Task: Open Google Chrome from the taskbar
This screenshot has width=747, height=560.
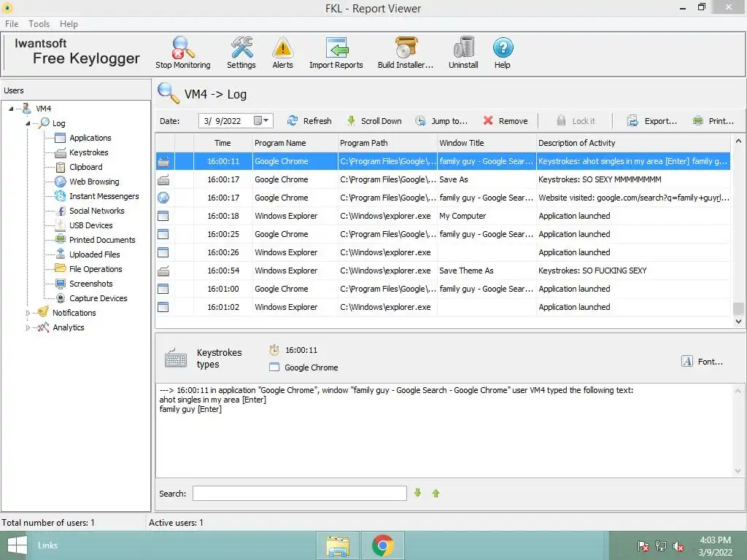Action: coord(382,545)
